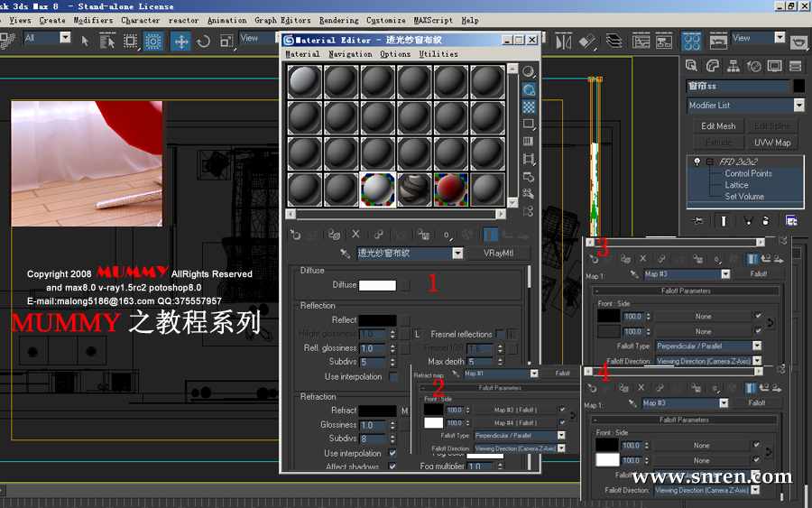Toggle Affect shadows checkbox

point(392,466)
